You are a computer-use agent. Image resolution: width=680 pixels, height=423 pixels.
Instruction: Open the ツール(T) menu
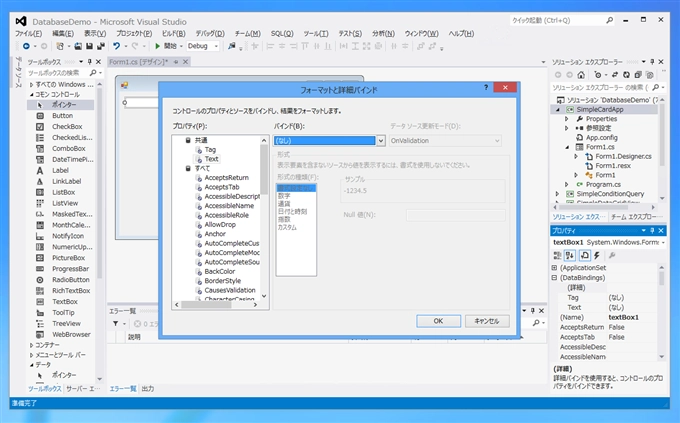click(x=316, y=33)
